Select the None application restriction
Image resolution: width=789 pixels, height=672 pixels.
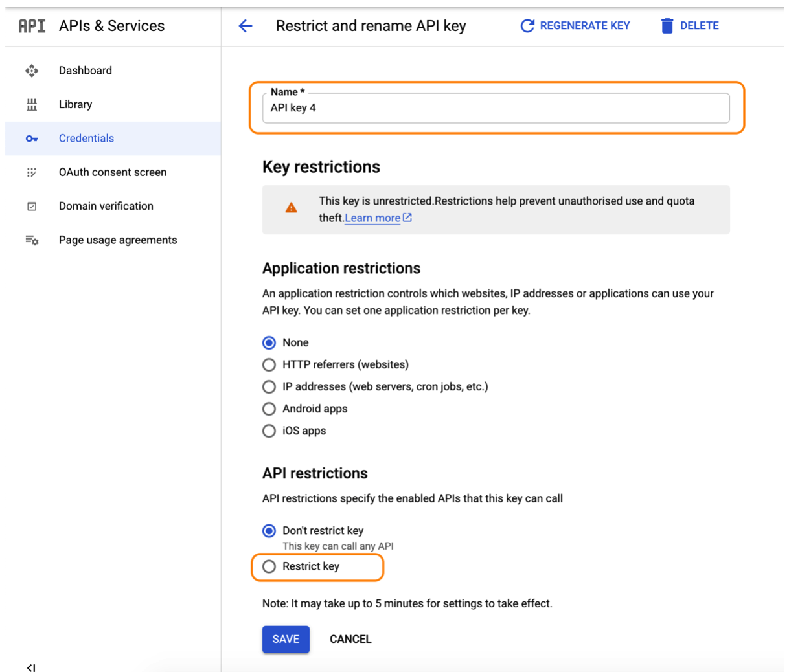269,342
